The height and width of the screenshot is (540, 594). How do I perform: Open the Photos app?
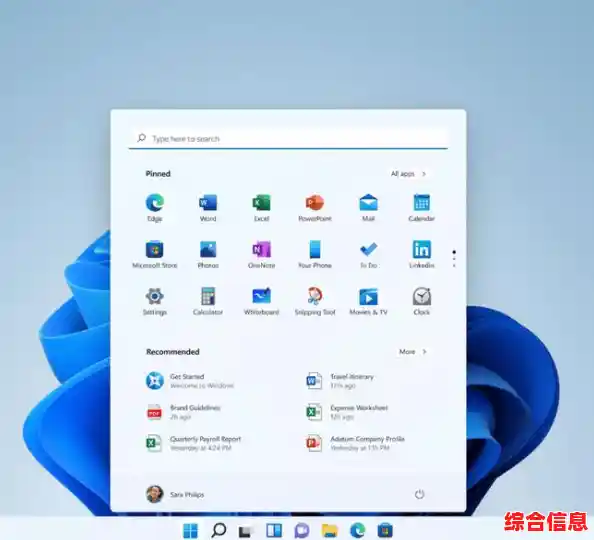pyautogui.click(x=208, y=255)
